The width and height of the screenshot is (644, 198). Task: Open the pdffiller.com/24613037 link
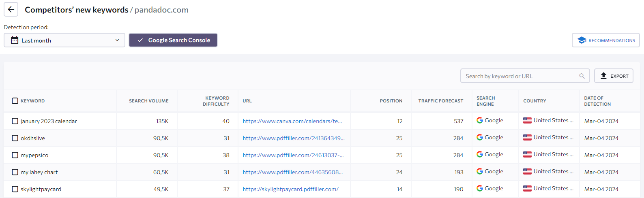tap(293, 155)
